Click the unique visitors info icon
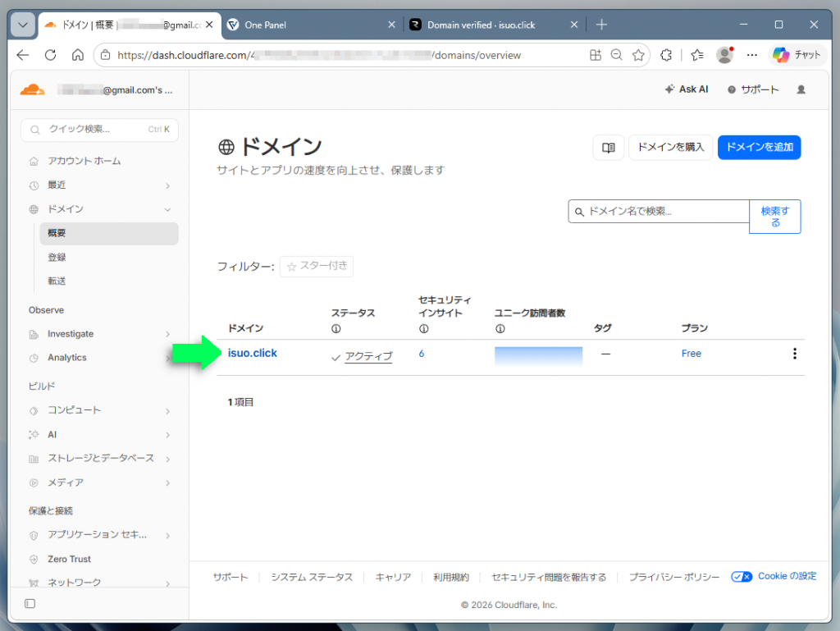This screenshot has height=631, width=840. (x=500, y=328)
